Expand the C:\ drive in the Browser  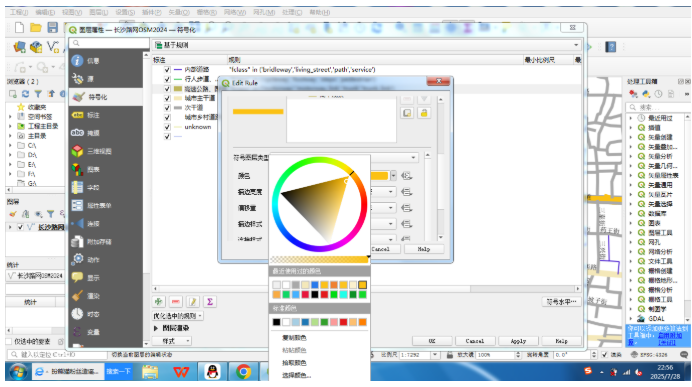[10, 145]
